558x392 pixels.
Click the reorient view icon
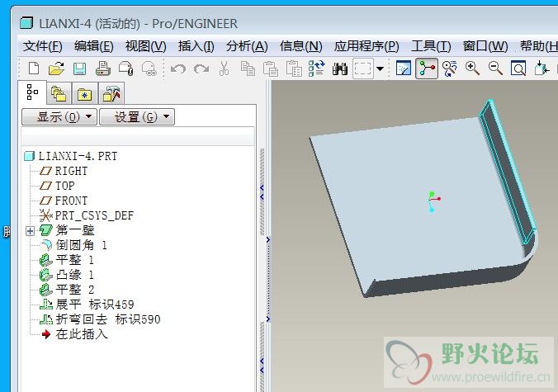pyautogui.click(x=541, y=68)
